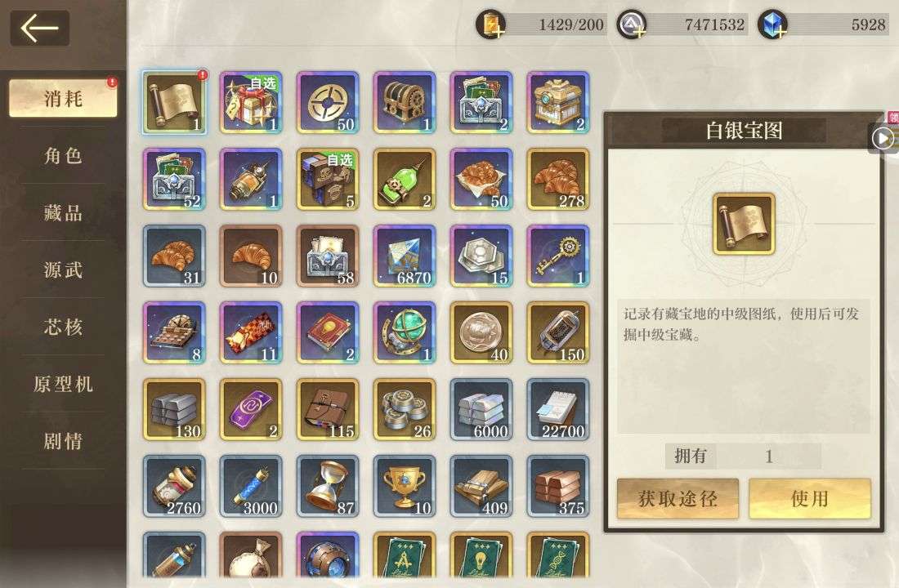Click the play arrow beside 白银宝图 title

pos(883,138)
